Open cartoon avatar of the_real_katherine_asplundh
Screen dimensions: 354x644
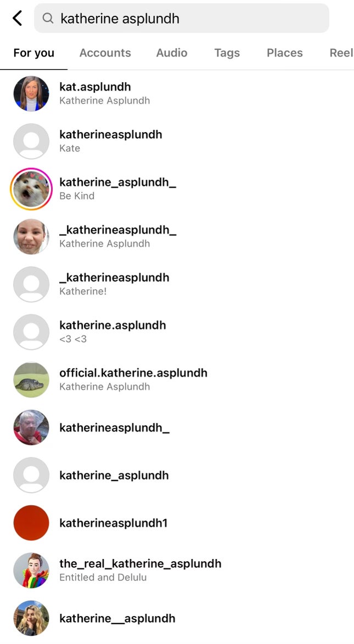(31, 570)
